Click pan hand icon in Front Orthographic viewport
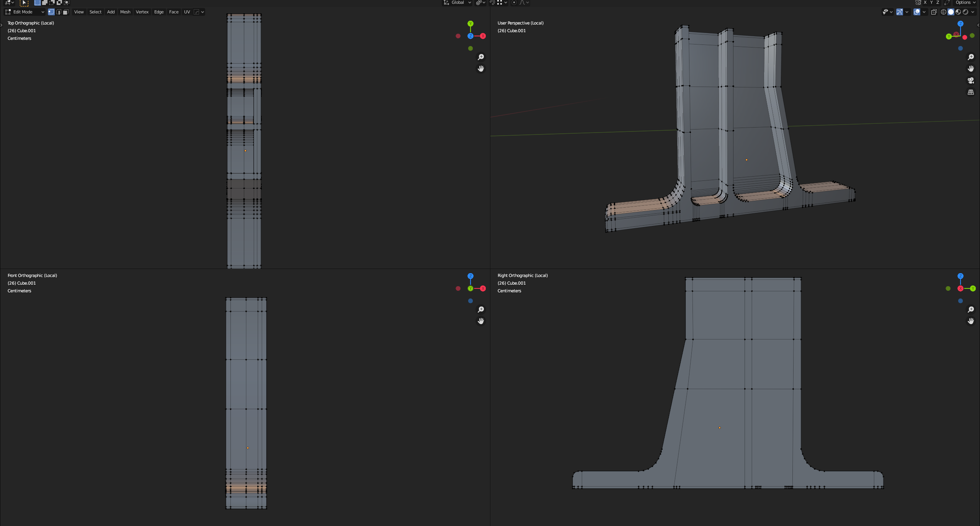980x526 pixels. [x=481, y=321]
